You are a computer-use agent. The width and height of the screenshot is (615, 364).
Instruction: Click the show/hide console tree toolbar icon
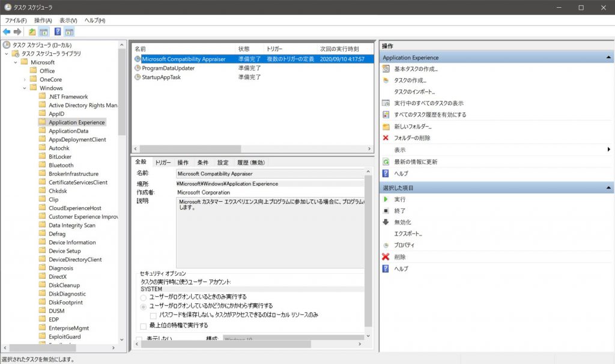[44, 32]
